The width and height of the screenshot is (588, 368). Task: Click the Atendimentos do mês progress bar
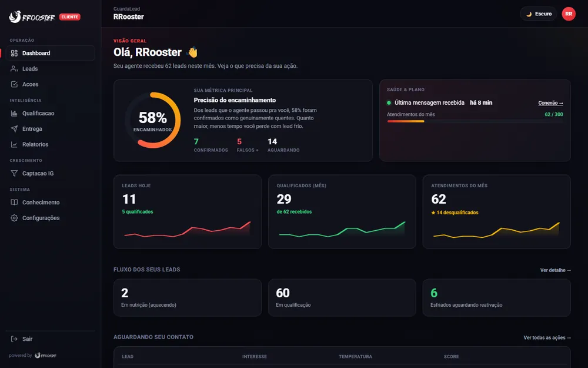(475, 121)
